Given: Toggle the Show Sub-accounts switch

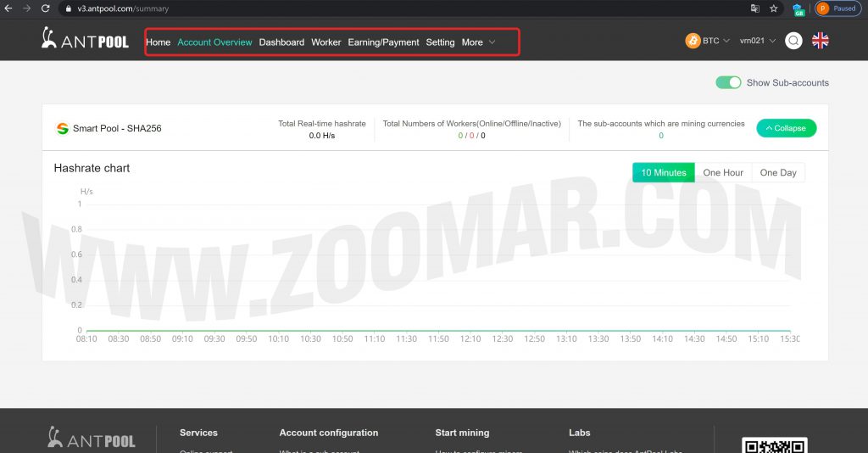Looking at the screenshot, I should [x=728, y=82].
